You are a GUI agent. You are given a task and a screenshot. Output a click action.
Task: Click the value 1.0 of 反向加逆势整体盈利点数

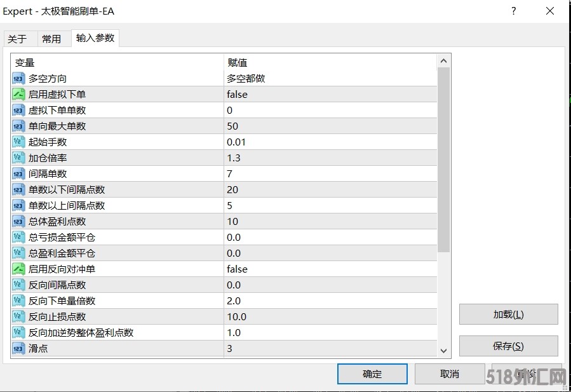click(234, 333)
